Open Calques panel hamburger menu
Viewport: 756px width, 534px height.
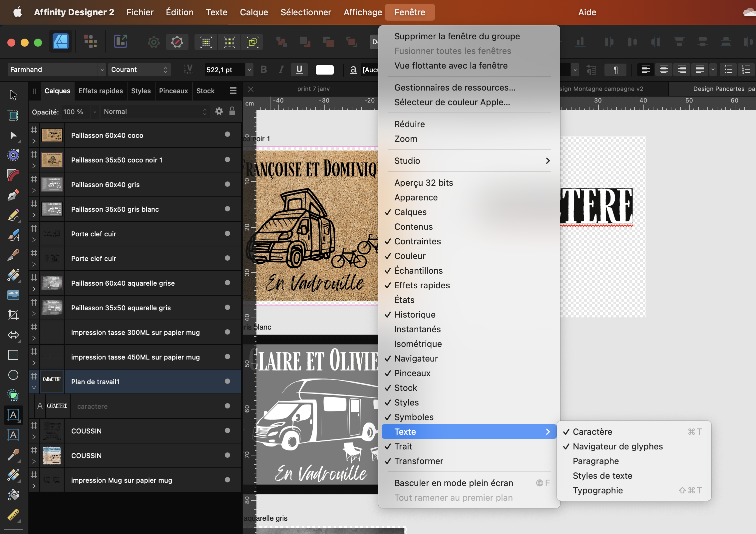click(233, 91)
